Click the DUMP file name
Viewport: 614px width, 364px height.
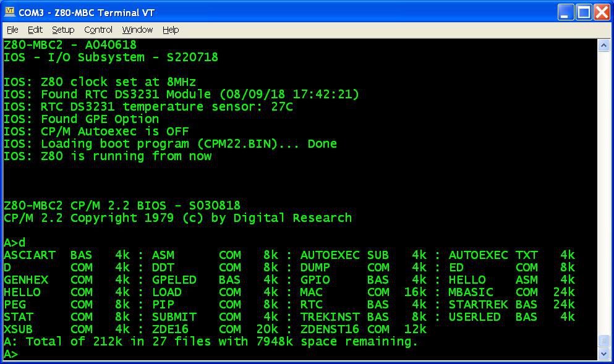pyautogui.click(x=315, y=268)
